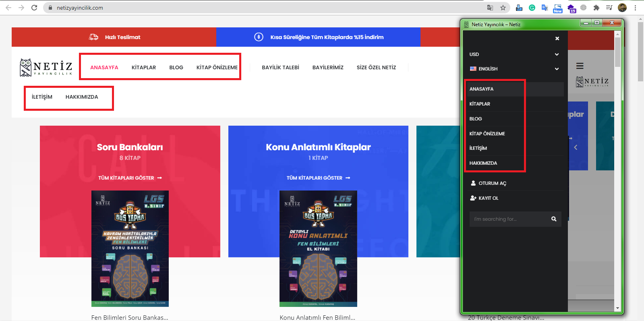644x321 pixels.
Task: Click the delivery truck icon in red banner
Action: (93, 37)
